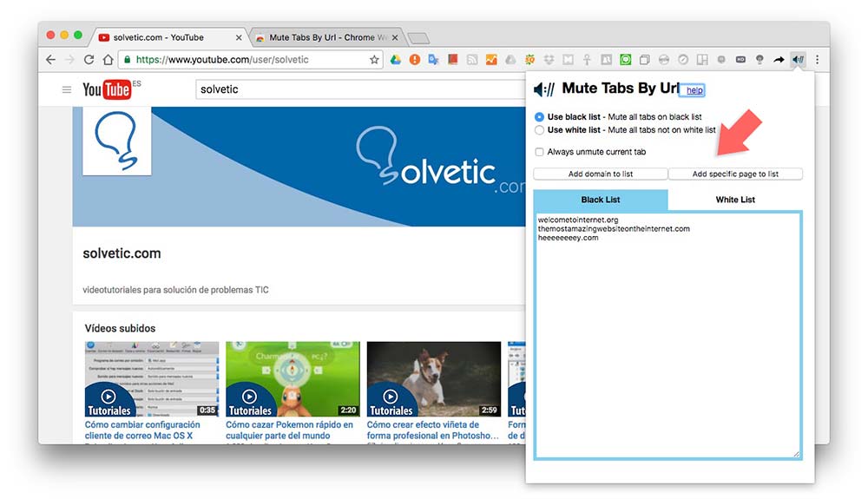Open a new browser tab

(x=418, y=38)
